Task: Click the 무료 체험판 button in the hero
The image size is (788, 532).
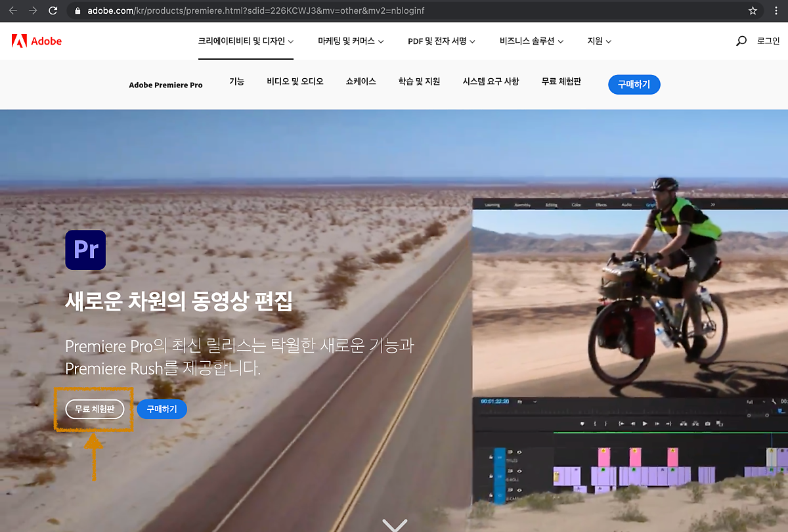Action: pos(95,409)
